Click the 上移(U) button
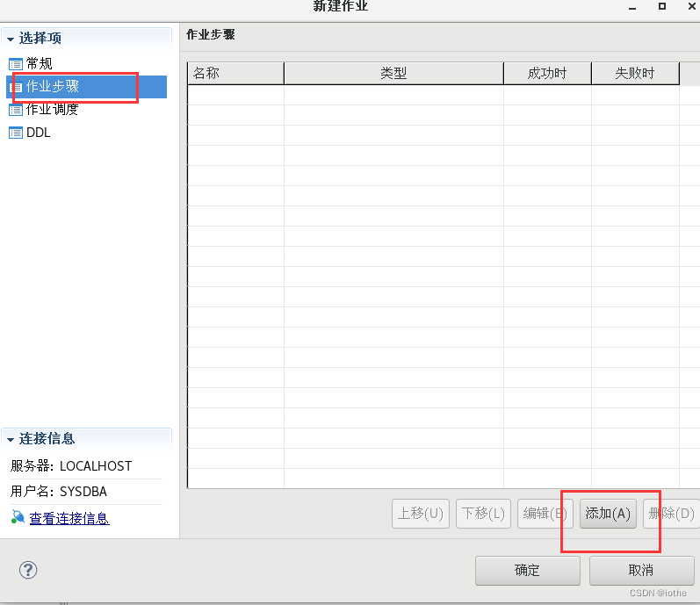The image size is (700, 605). click(421, 514)
